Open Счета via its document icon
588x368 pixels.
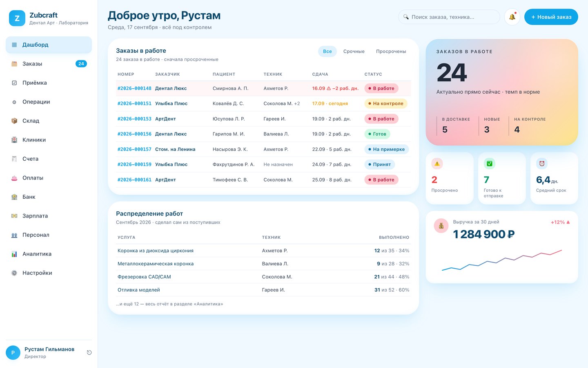pos(14,159)
